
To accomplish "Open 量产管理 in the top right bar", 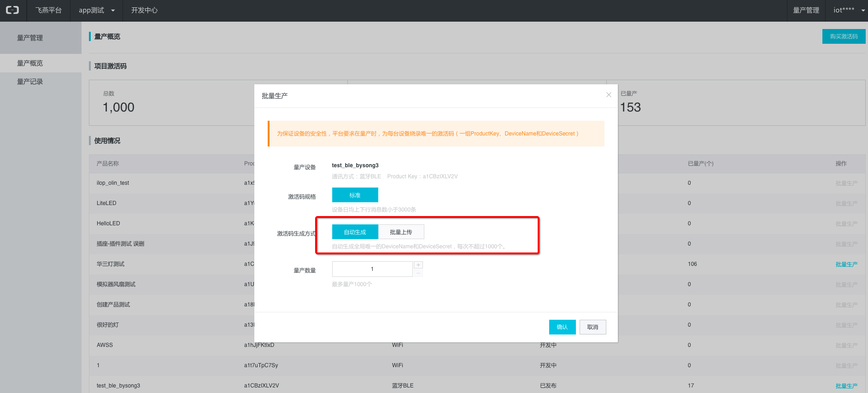I will coord(806,10).
